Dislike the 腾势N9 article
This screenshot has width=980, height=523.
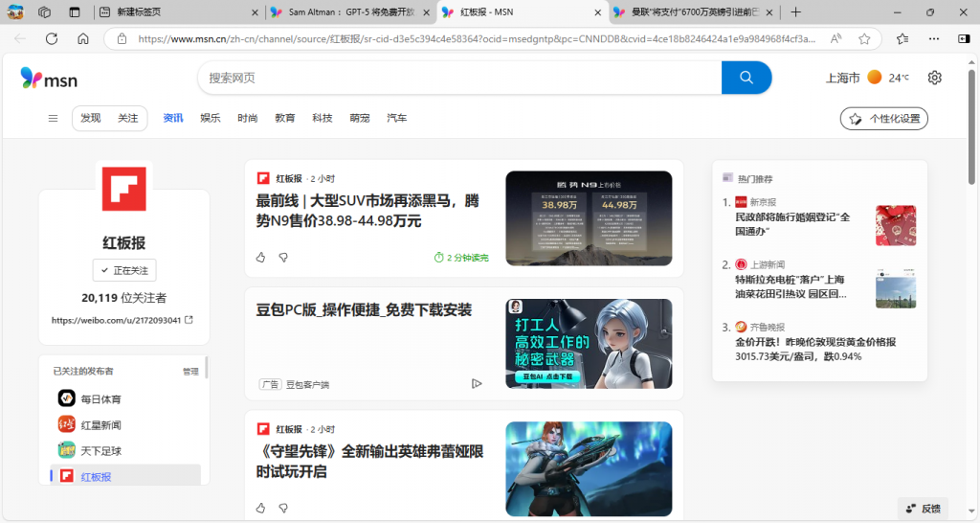pos(283,257)
